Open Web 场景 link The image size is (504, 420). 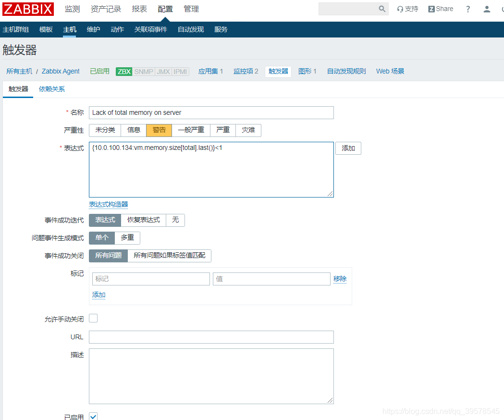pyautogui.click(x=390, y=72)
